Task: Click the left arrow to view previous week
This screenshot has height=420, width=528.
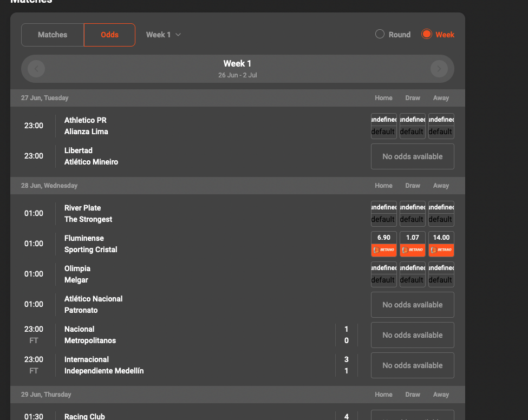Action: pos(36,68)
